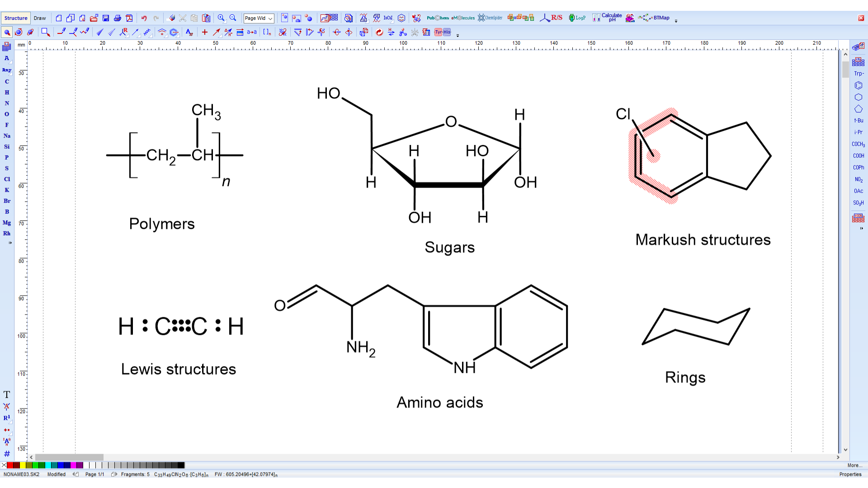
Task: Select Chlorine from the element sidebar
Action: [x=7, y=179]
